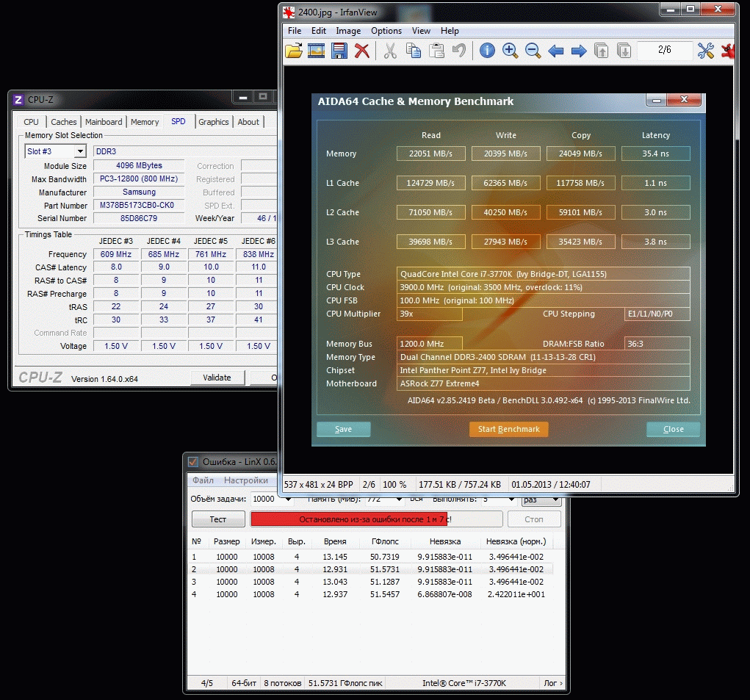Click the part number M378B5173CB0-CK0 field
The image size is (750, 700).
[x=139, y=205]
